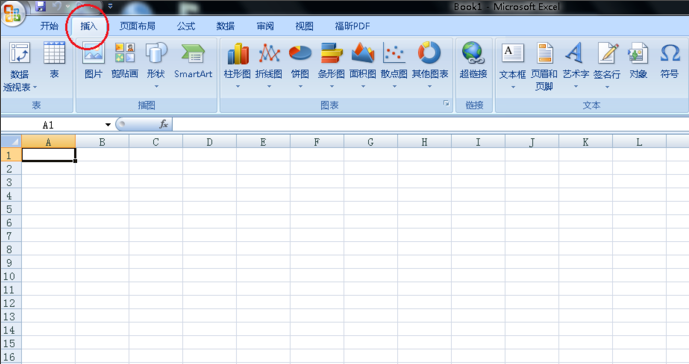The height and width of the screenshot is (364, 689).
Task: Insert a Line chart (折线图)
Action: click(x=269, y=65)
